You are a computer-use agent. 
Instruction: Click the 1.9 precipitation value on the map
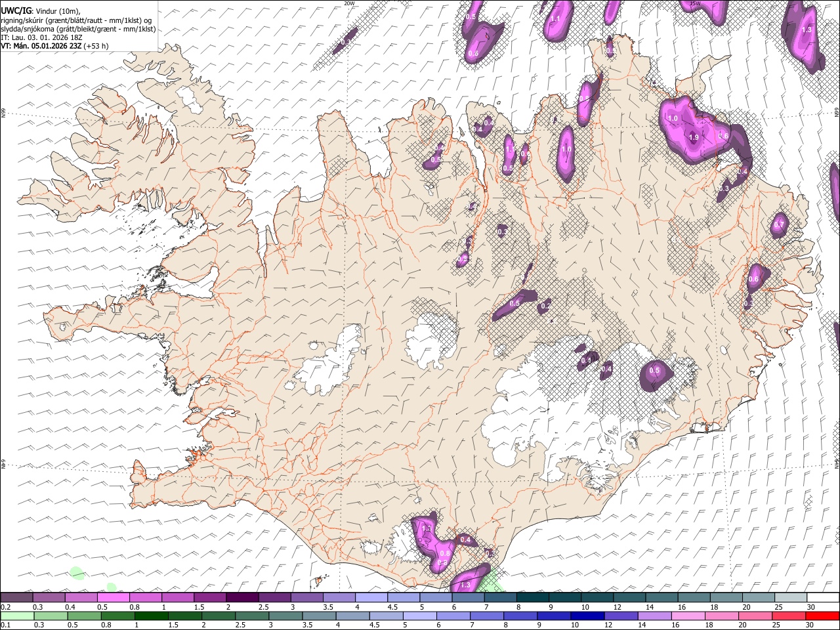tap(694, 138)
